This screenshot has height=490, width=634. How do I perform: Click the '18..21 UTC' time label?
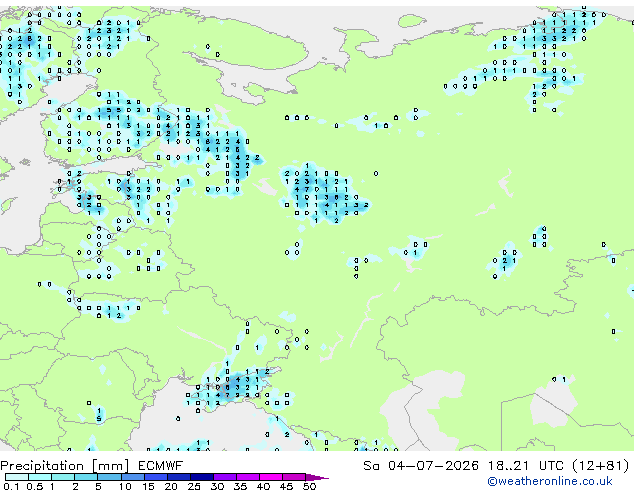tap(525, 466)
